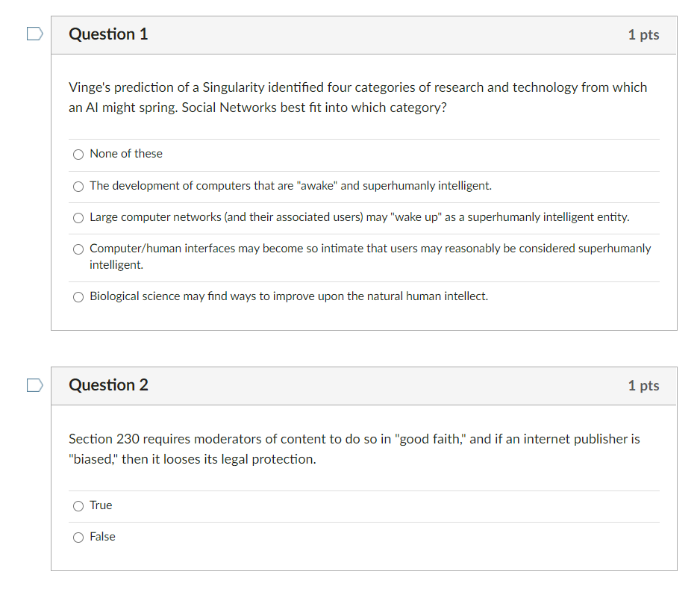
Task: Click the "True" answer label text
Action: click(101, 505)
